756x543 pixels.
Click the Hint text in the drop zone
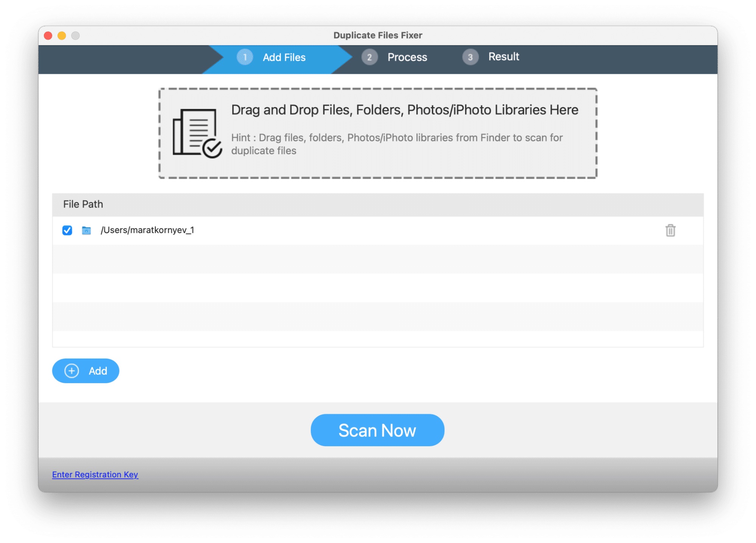[x=397, y=144]
